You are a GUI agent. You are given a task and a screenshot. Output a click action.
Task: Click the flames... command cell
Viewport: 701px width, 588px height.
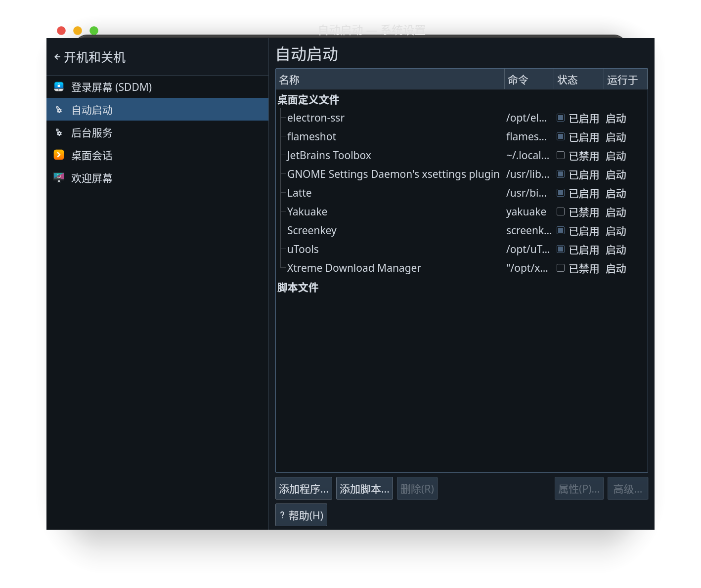point(526,137)
